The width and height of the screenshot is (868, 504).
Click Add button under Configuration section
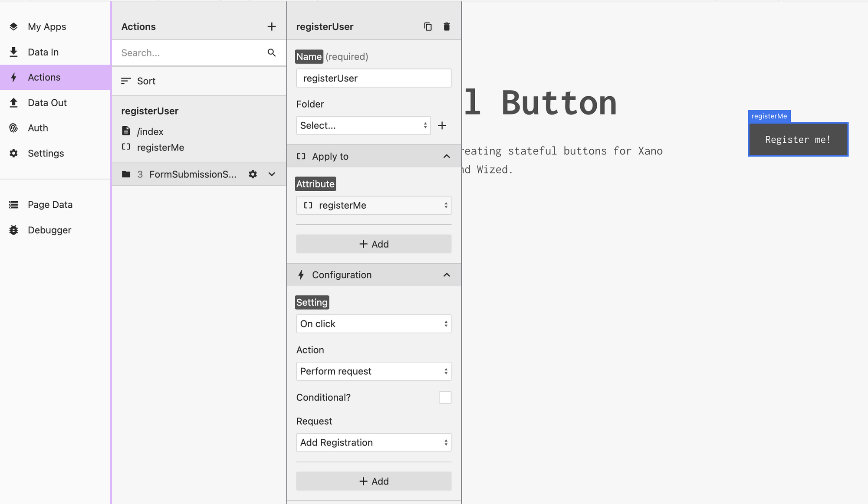point(373,481)
